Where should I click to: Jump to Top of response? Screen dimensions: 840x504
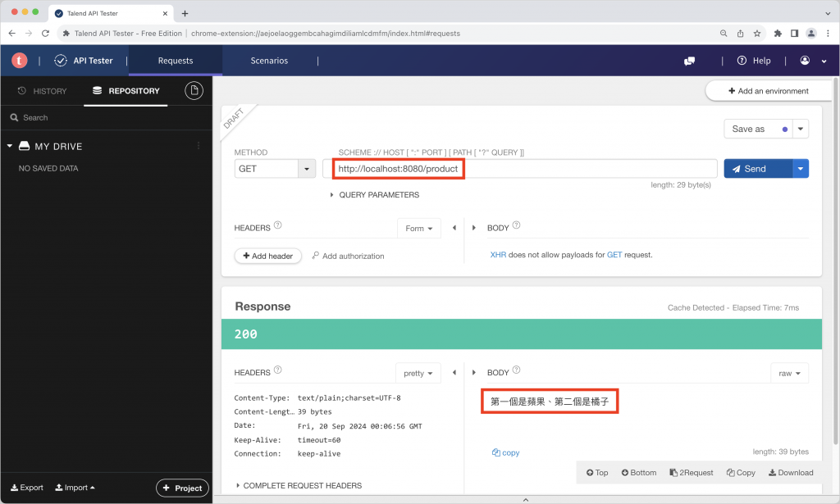pyautogui.click(x=597, y=472)
